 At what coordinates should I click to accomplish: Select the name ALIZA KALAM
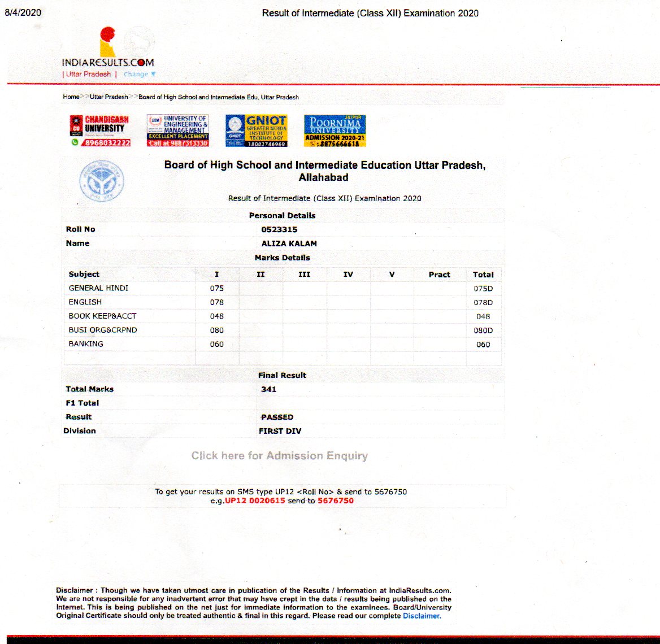pyautogui.click(x=289, y=243)
